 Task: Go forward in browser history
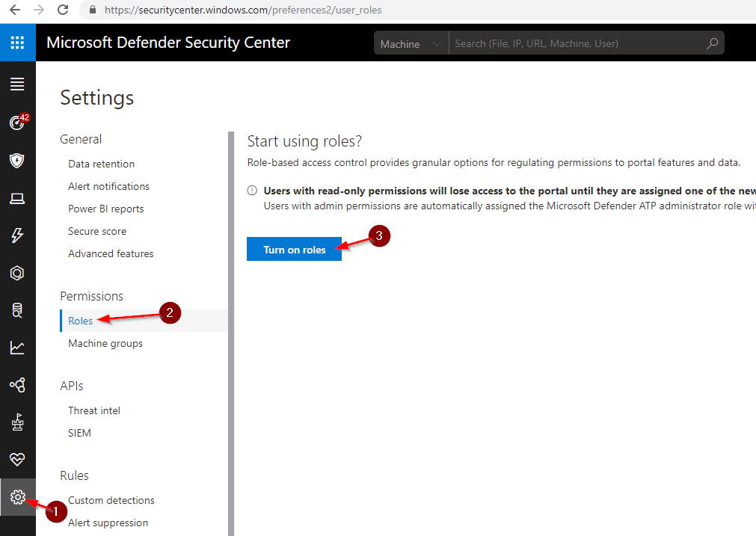click(x=39, y=10)
